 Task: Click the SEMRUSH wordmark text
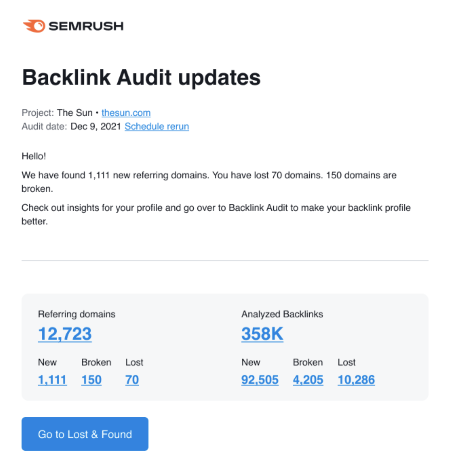point(86,26)
